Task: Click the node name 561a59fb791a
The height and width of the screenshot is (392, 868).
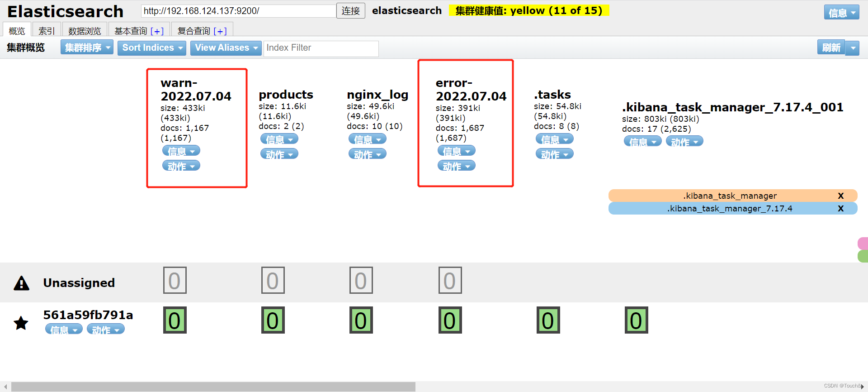Action: coord(88,315)
